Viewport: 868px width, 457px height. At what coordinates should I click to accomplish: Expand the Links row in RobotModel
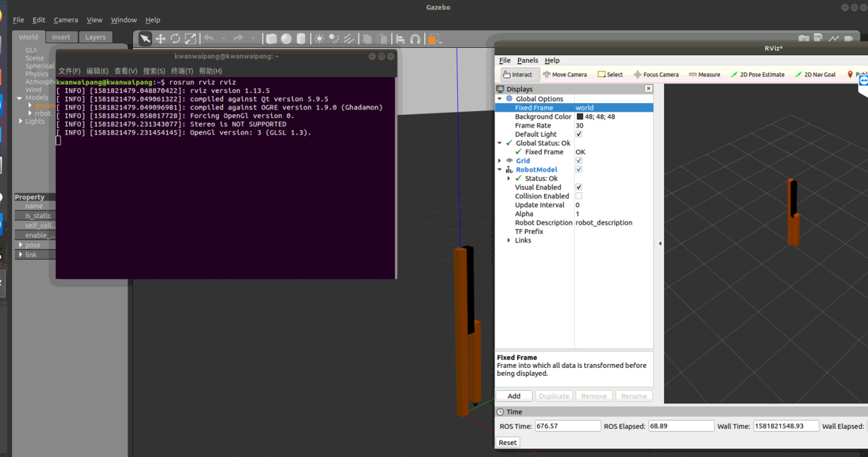pyautogui.click(x=509, y=240)
